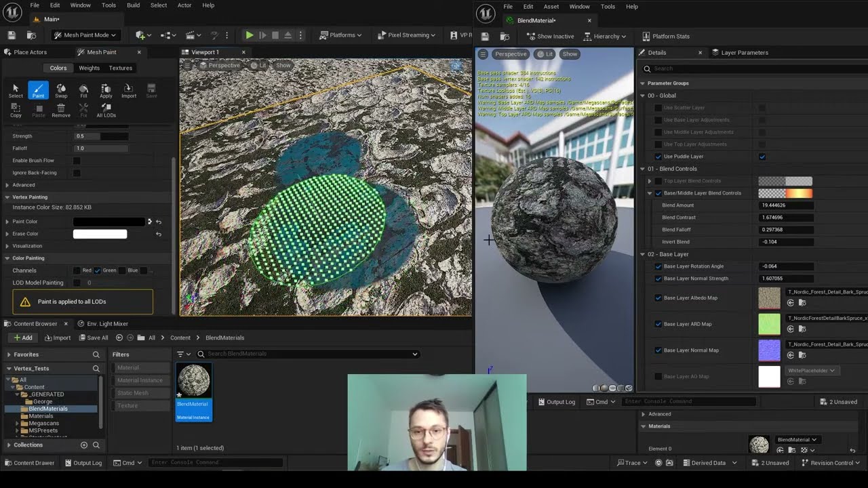Viewport: 868px width, 488px height.
Task: Click the Strength slider field
Action: coord(100,136)
